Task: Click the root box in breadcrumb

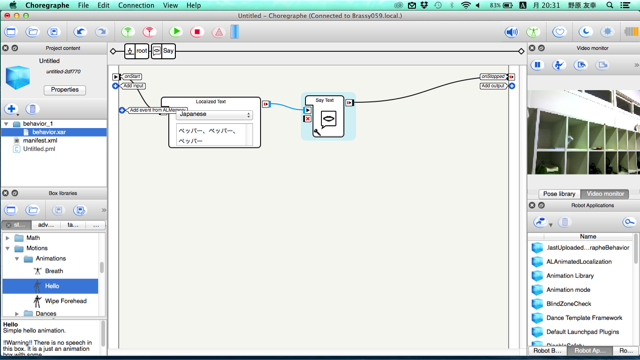Action: 136,51
